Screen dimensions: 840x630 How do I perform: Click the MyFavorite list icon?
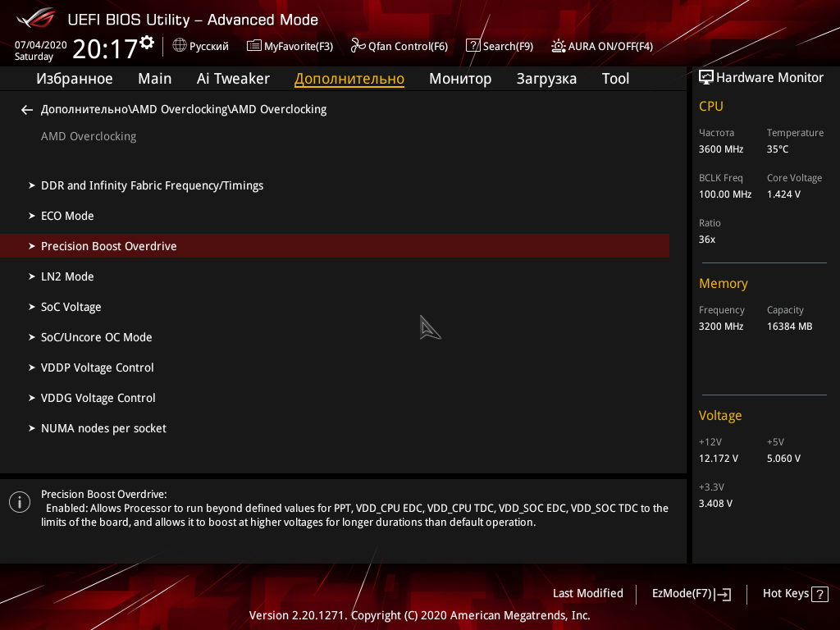coord(254,46)
